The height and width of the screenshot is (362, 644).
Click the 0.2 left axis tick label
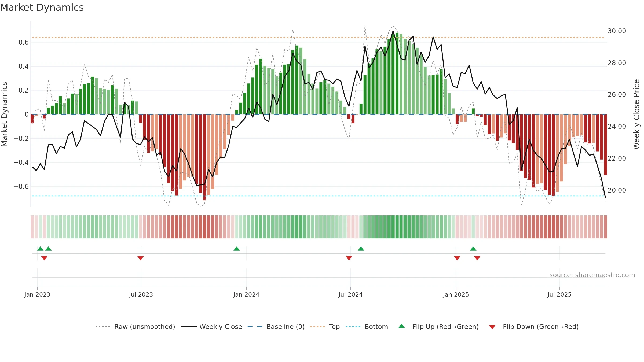(x=24, y=90)
